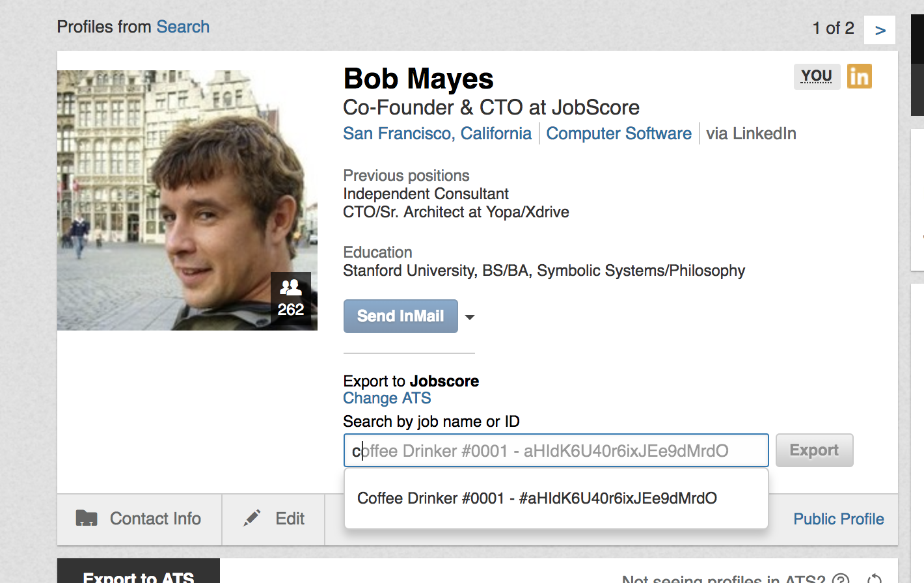Click 'CTO/Sr. Architect at Yopa/Xdrive' text
The height and width of the screenshot is (583, 924).
pos(456,212)
